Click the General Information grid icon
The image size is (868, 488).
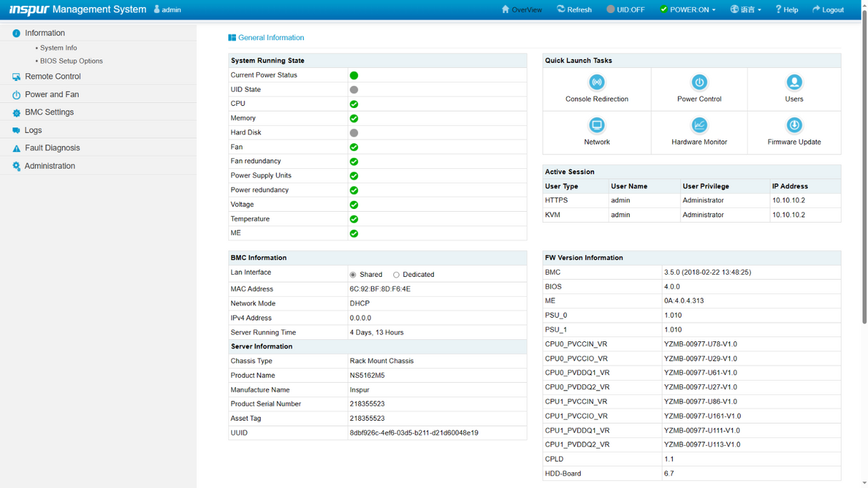coord(232,38)
